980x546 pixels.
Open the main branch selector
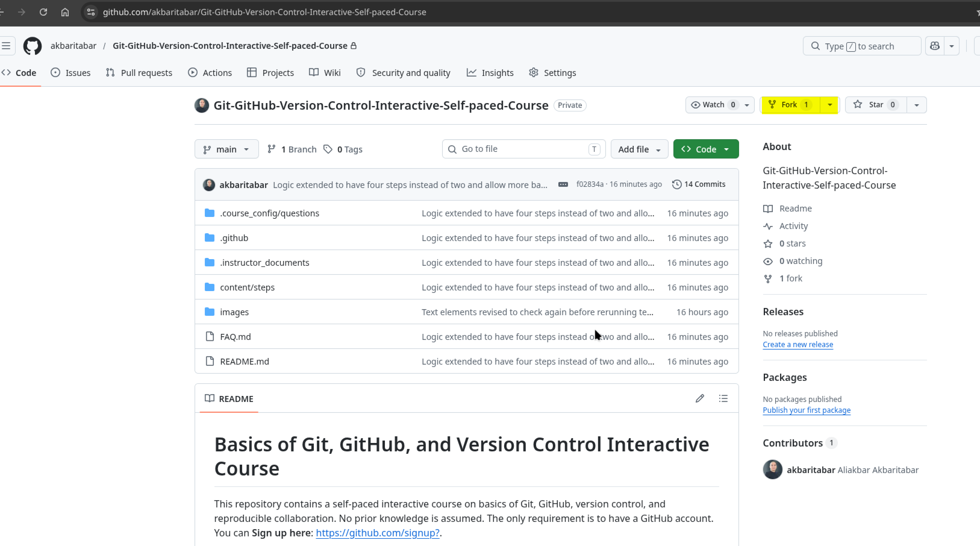coord(227,149)
